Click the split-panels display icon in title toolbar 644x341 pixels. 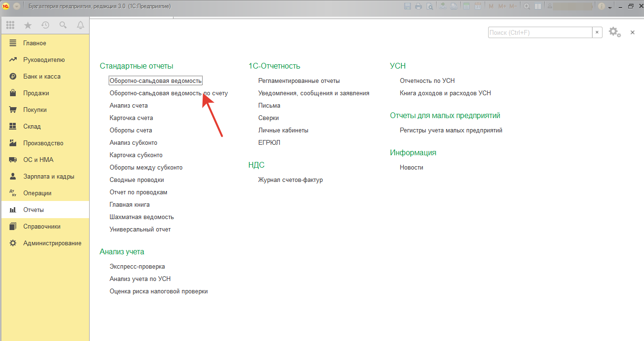point(538,6)
